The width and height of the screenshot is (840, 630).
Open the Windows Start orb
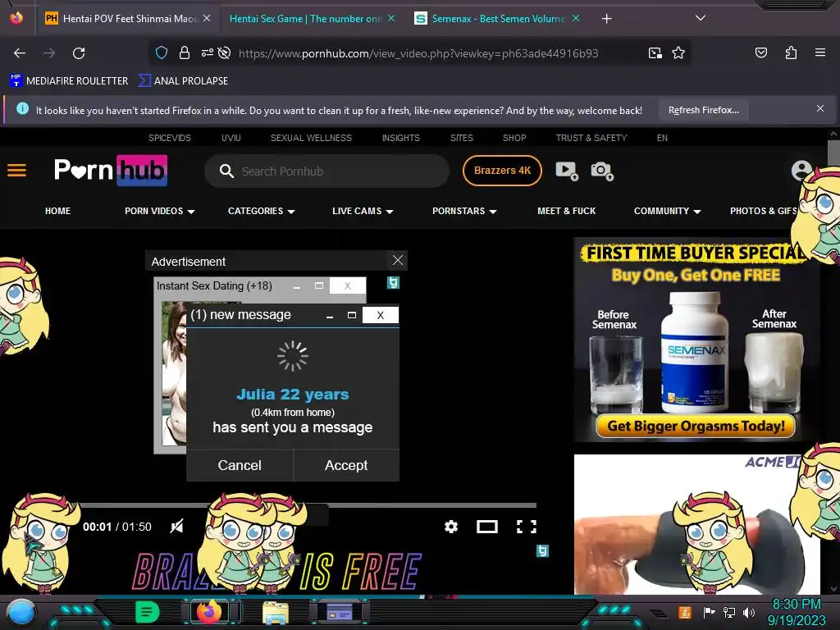click(21, 612)
